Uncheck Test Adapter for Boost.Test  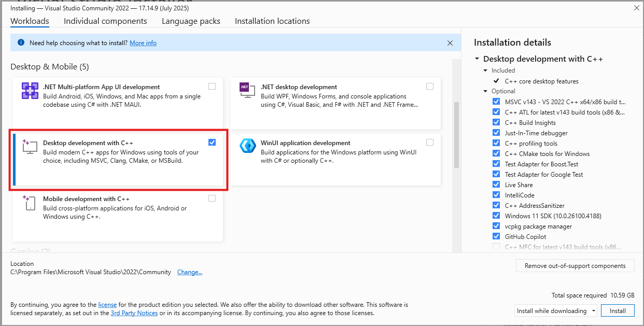496,164
